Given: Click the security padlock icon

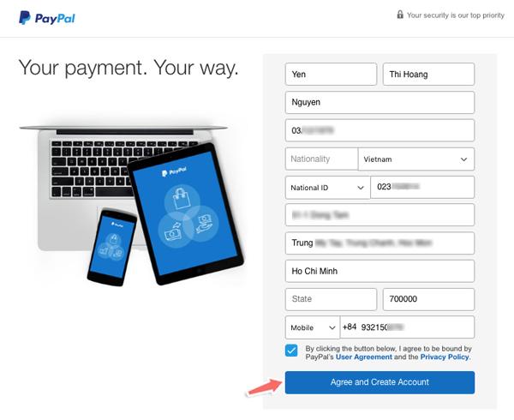Looking at the screenshot, I should [400, 15].
